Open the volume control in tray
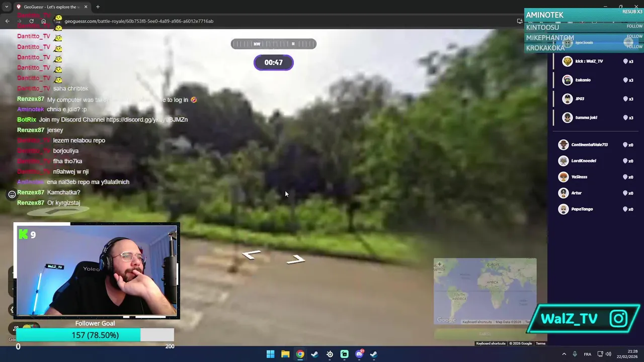Viewport: 644px width, 362px height. point(608,354)
